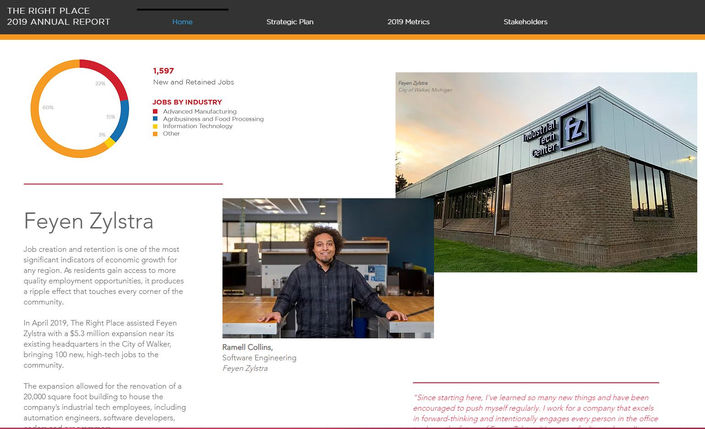The width and height of the screenshot is (705, 429).
Task: Click The Right Place 2019 Annual Report title
Action: coord(58,16)
